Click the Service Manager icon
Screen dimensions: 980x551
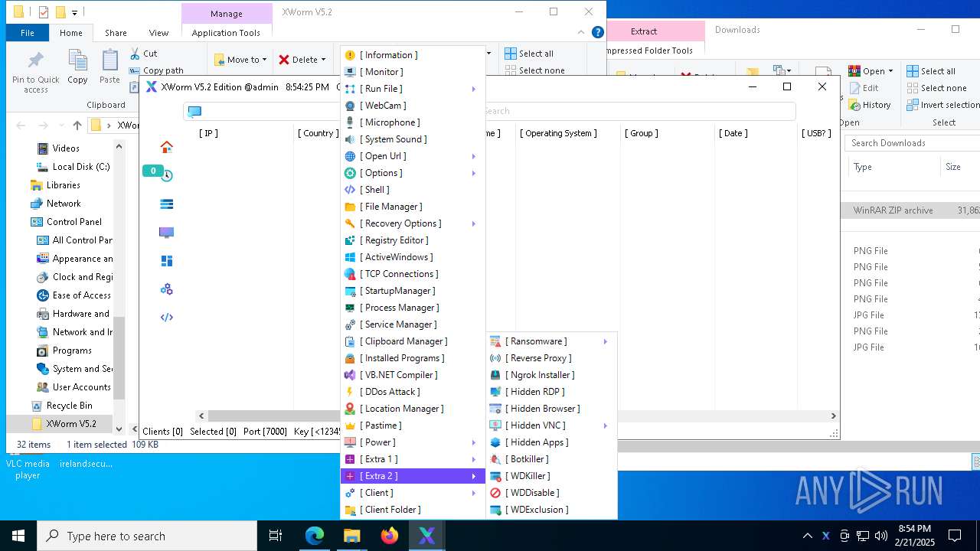pyautogui.click(x=350, y=324)
